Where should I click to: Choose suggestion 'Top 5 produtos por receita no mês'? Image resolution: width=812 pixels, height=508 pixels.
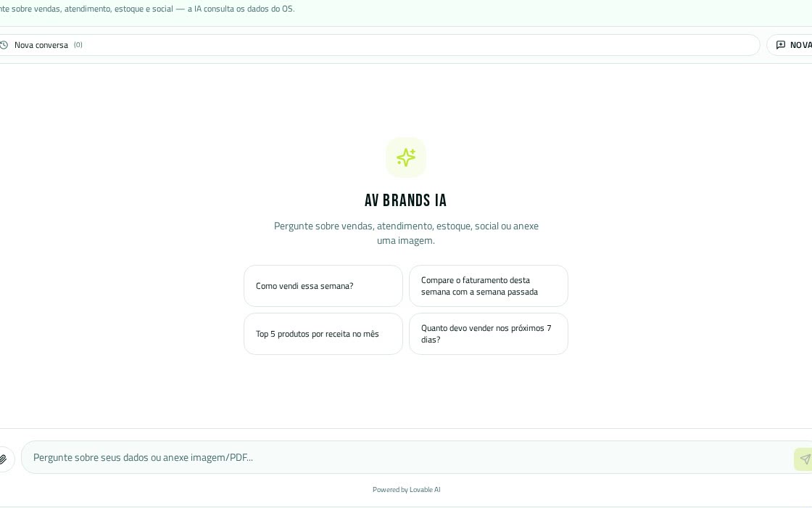pos(323,334)
